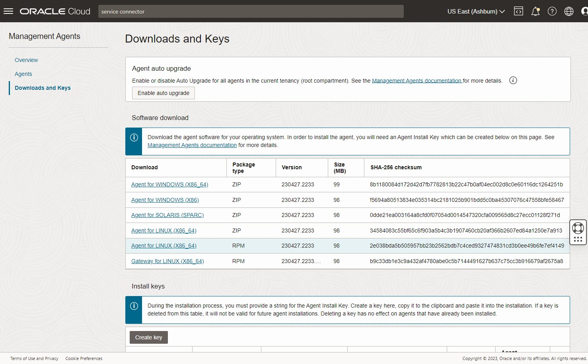Expand the US East (Ashburn) region dropdown
588x364 pixels.
476,11
